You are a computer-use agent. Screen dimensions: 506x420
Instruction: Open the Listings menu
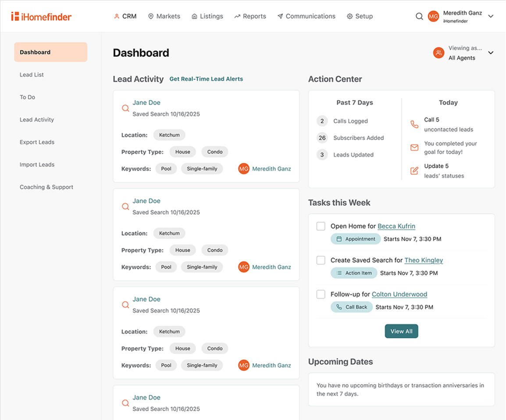click(207, 16)
